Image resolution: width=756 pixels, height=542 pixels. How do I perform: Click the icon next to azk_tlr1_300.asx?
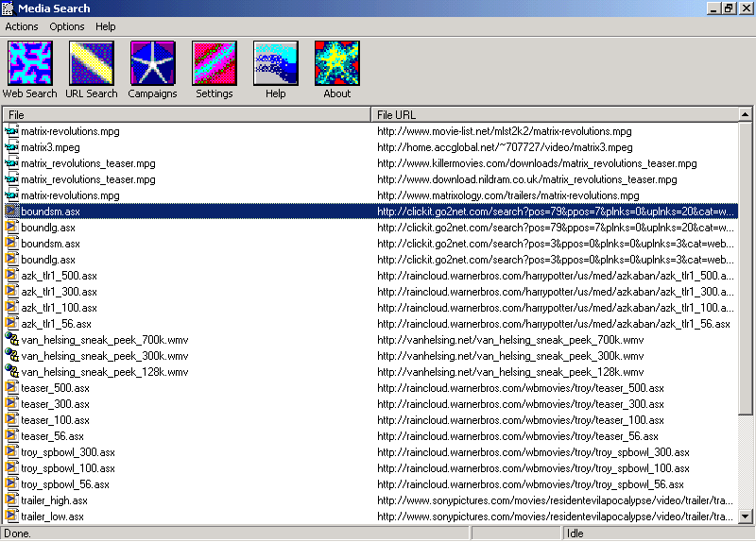pyautogui.click(x=11, y=292)
